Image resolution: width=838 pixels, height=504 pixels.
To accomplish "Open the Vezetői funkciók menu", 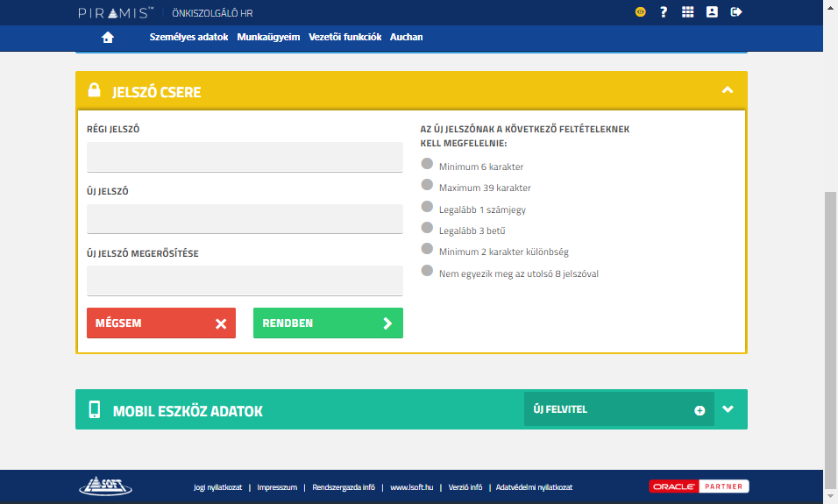I will pyautogui.click(x=344, y=37).
